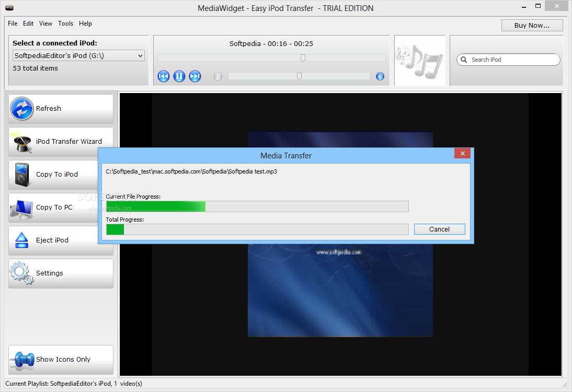Screen dimensions: 572x392
Task: Click the Buy Now... button
Action: 532,25
